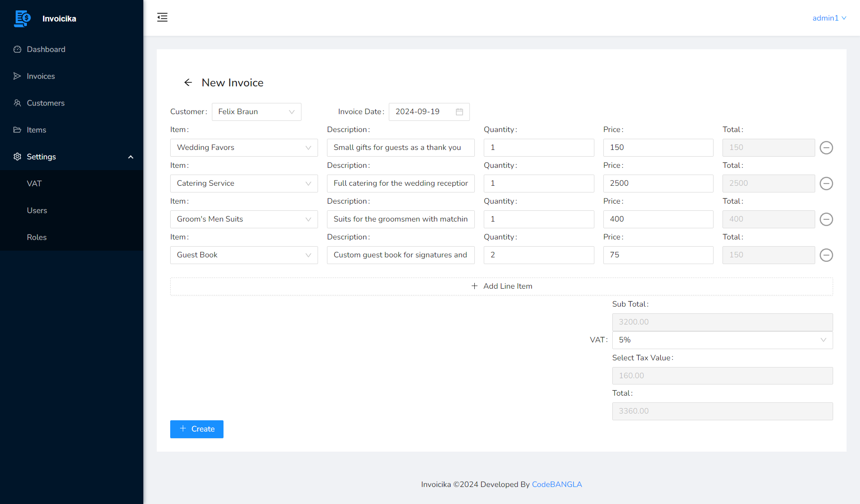This screenshot has width=860, height=504.
Task: Open the Guest Book item dropdown
Action: click(x=244, y=255)
